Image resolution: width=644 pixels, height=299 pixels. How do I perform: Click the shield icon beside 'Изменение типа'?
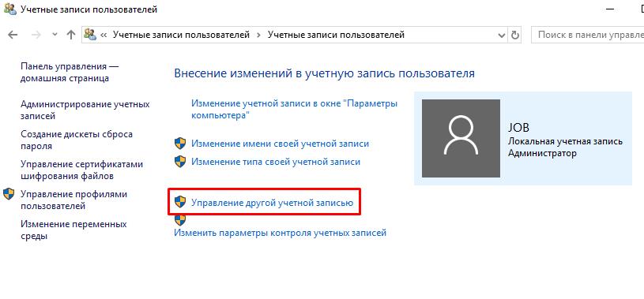point(180,162)
